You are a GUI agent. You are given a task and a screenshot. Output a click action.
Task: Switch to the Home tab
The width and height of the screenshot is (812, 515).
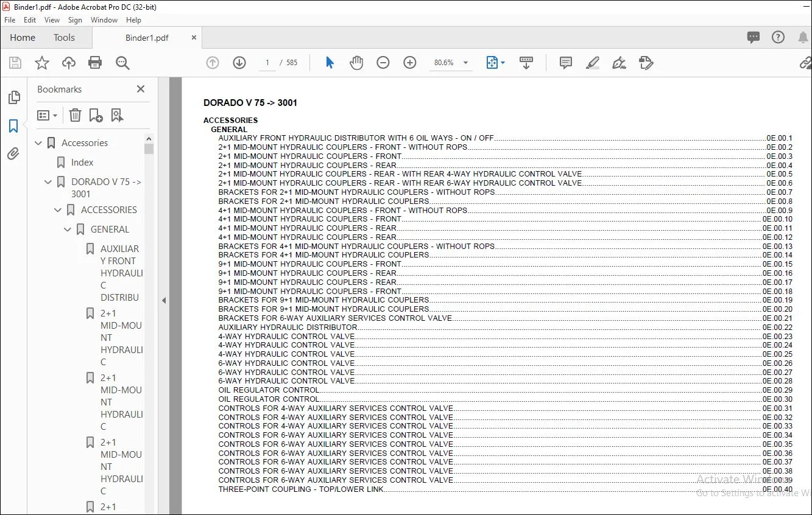[x=23, y=37]
